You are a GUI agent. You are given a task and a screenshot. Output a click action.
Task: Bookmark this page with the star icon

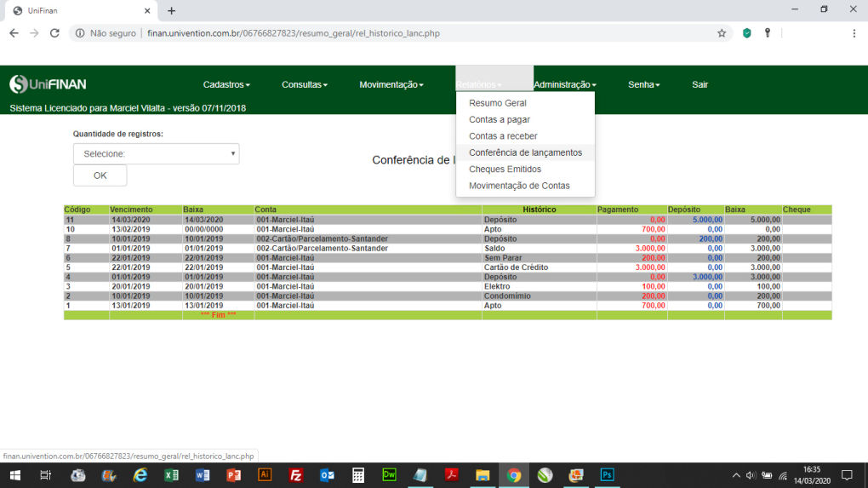pos(722,33)
